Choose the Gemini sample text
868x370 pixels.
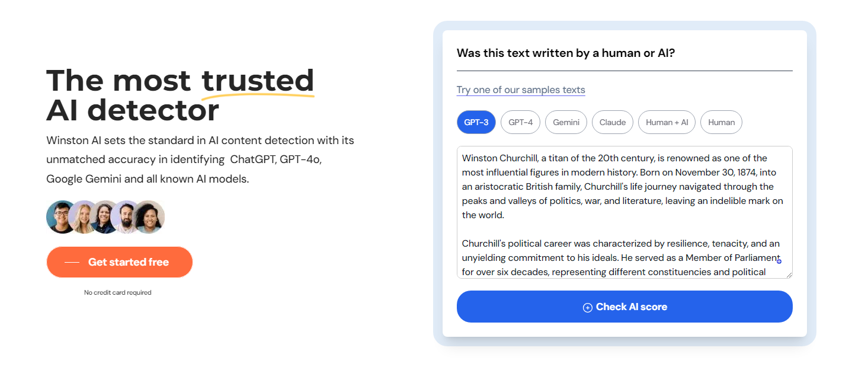coord(566,122)
